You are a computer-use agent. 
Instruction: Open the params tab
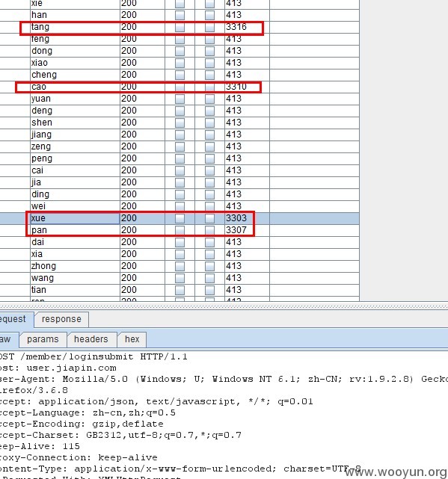[x=43, y=339]
